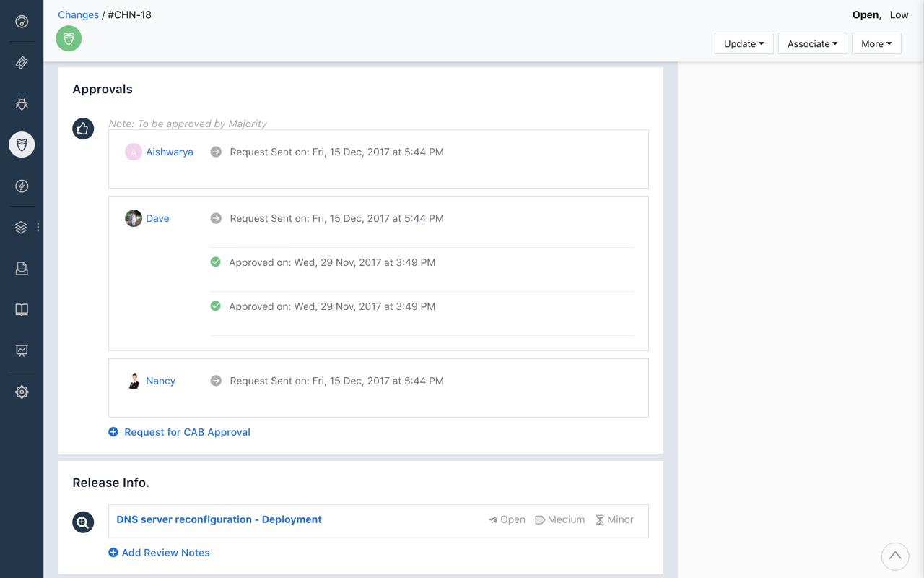Open the Dashboard icon in sidebar

22,22
